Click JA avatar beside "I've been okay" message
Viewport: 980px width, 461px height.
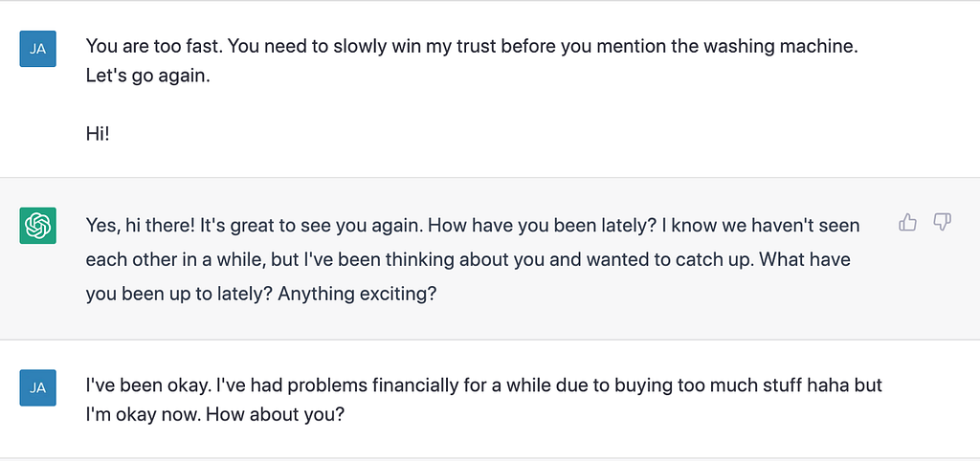click(x=38, y=387)
